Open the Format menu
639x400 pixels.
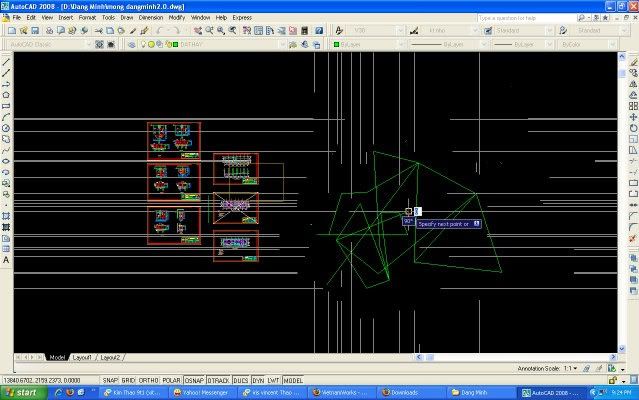87,18
